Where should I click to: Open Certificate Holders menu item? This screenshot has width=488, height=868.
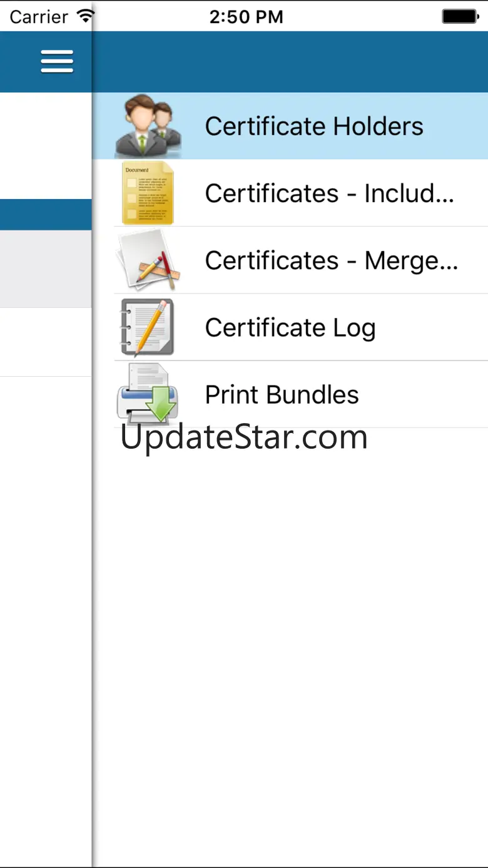[x=290, y=126]
